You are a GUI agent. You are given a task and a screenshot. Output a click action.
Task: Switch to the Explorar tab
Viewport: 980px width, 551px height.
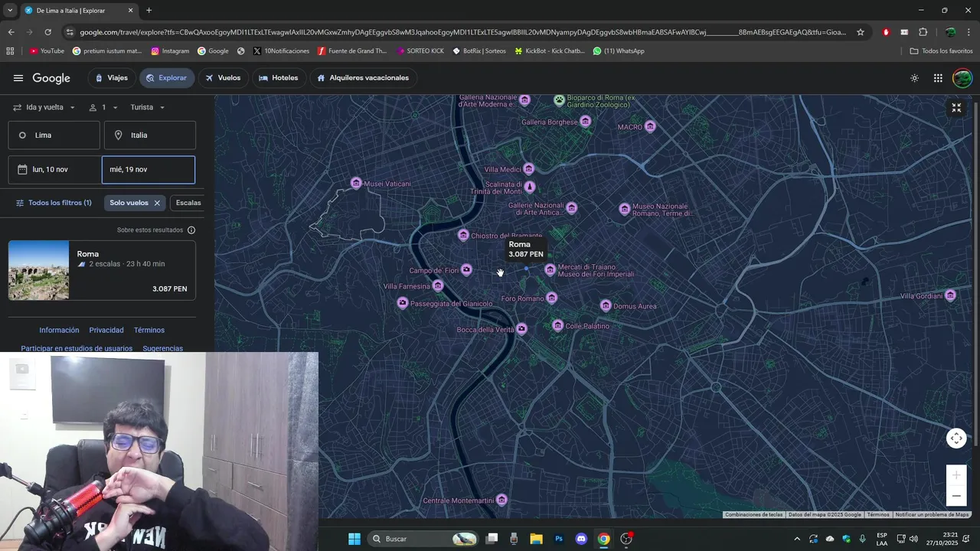[x=167, y=78]
